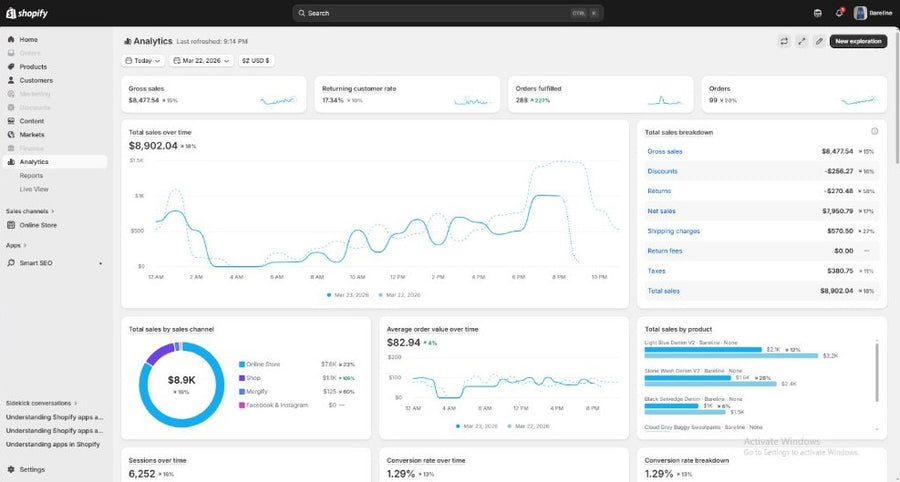Click the refresh analytics icon
The height and width of the screenshot is (482, 900).
[x=783, y=41]
